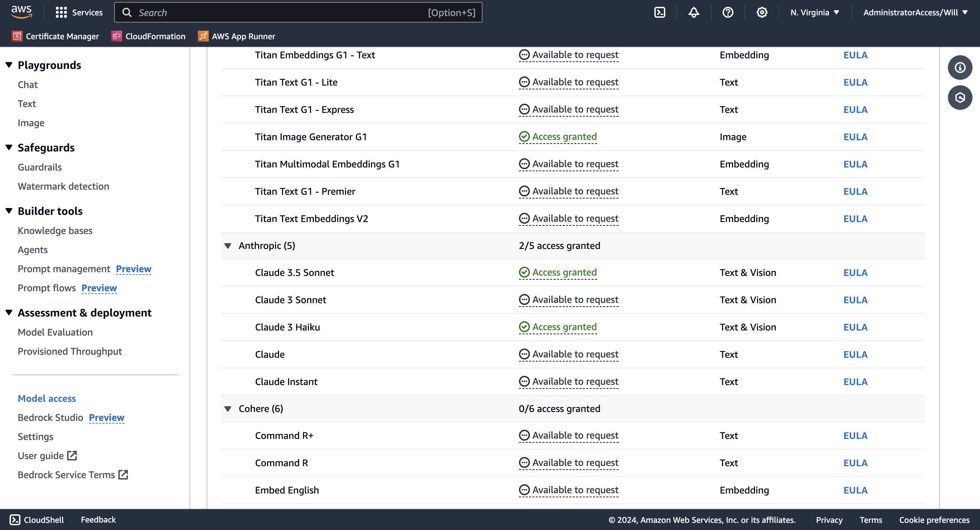View EULA for Claude 3.5 Sonnet
Viewport: 980px width, 530px height.
click(855, 273)
